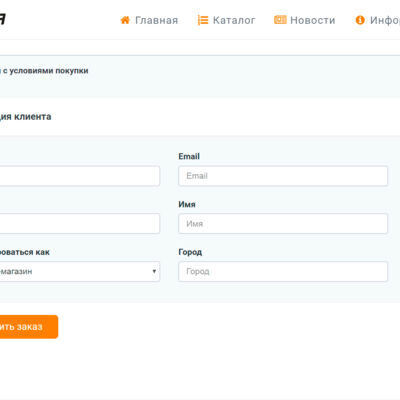Click the unlabeled field left of Email
400x400 pixels.
click(80, 176)
